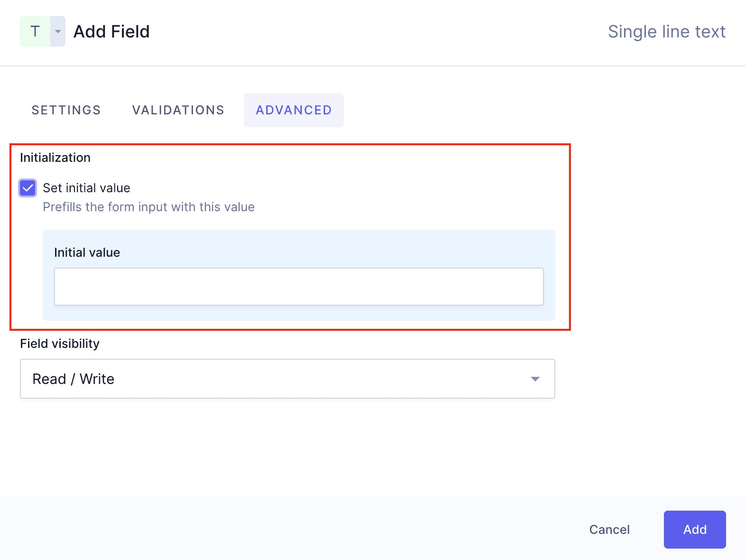Cancel adding the field
Image resolution: width=746 pixels, height=560 pixels.
coord(609,530)
